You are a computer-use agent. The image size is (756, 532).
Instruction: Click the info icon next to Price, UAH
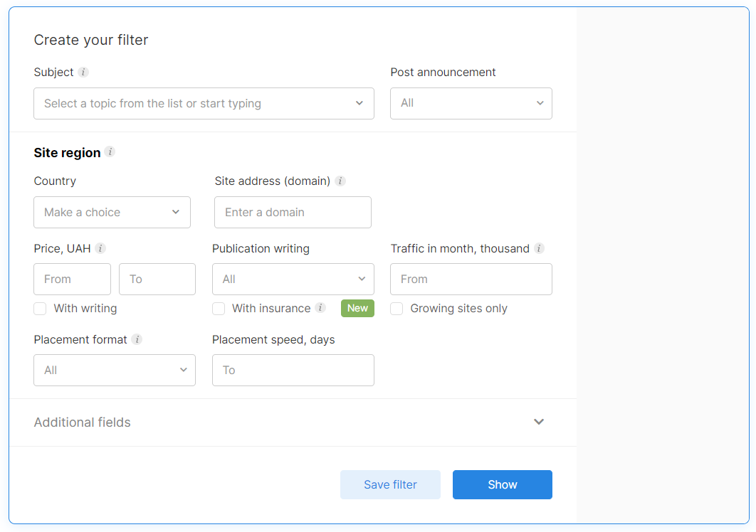pyautogui.click(x=100, y=249)
